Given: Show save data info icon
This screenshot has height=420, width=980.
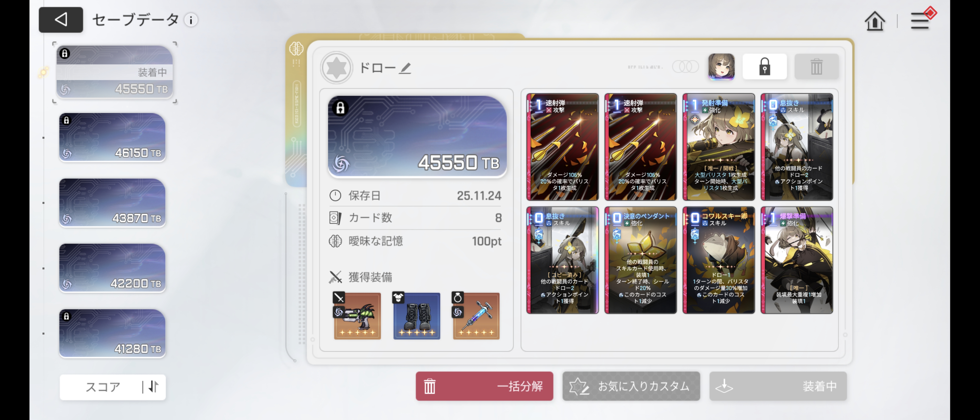Looking at the screenshot, I should pyautogui.click(x=191, y=20).
